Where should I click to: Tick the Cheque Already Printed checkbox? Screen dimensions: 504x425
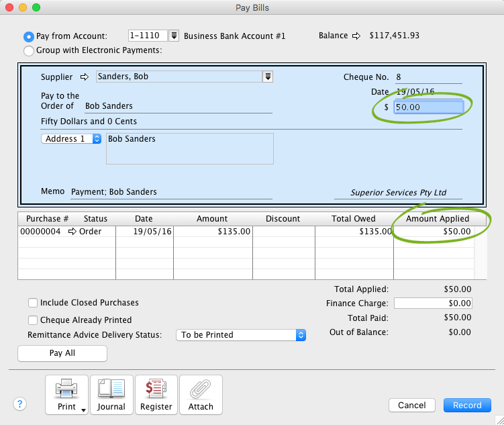tap(33, 320)
